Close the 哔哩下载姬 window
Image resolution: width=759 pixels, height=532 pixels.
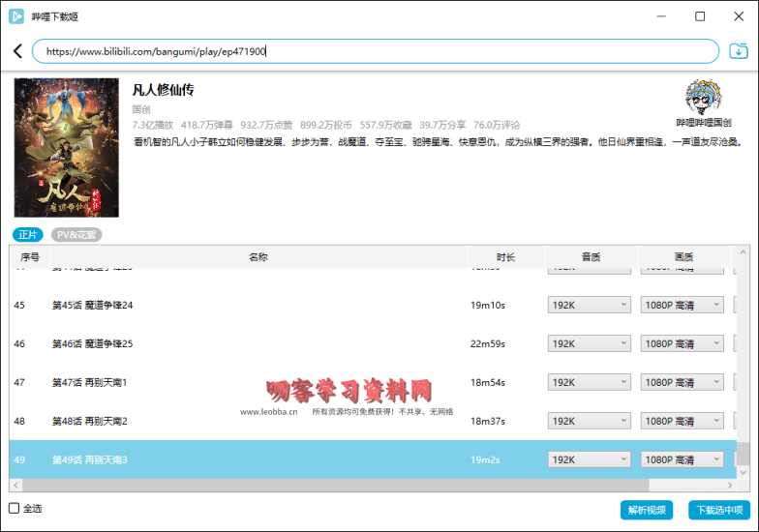(x=739, y=16)
